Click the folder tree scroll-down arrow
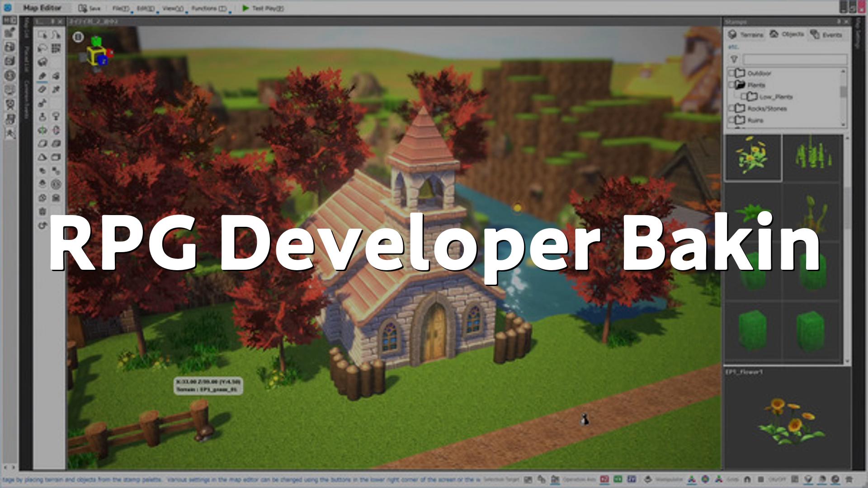The image size is (868, 488). pos(843,125)
